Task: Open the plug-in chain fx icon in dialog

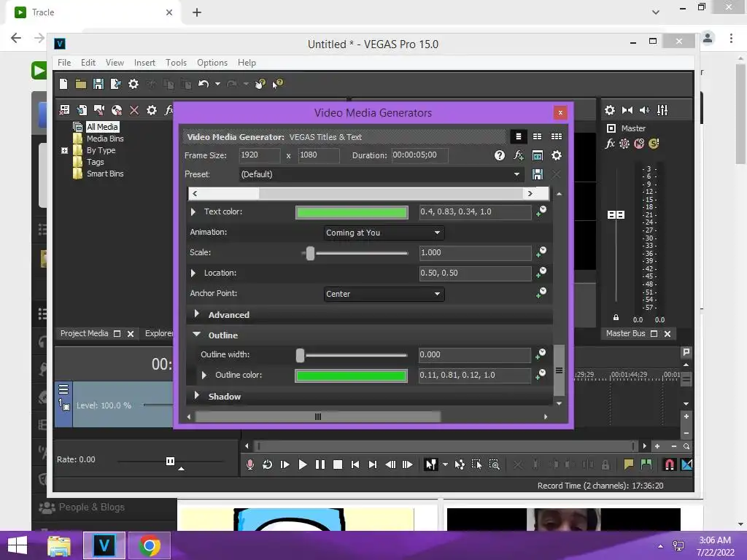Action: point(519,155)
